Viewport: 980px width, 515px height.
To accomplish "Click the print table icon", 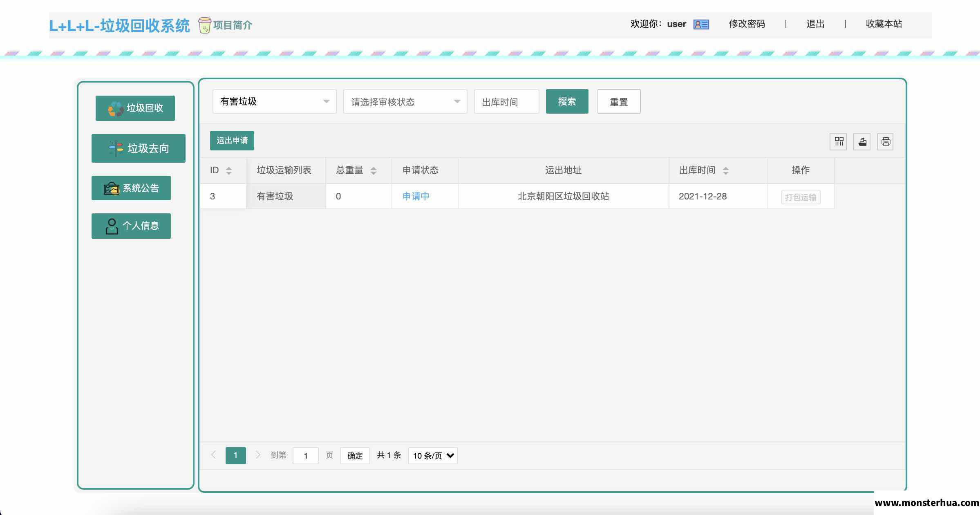I will (x=886, y=142).
